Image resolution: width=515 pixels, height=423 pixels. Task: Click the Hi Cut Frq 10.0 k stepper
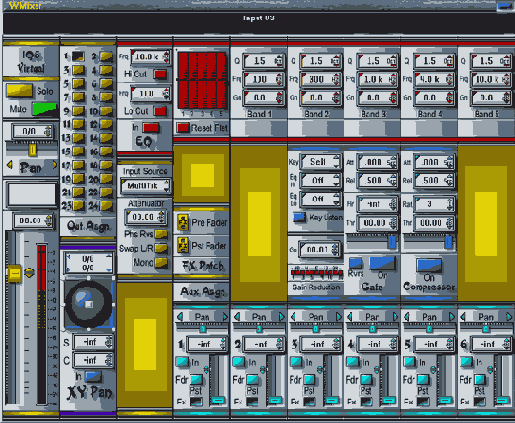(x=166, y=57)
